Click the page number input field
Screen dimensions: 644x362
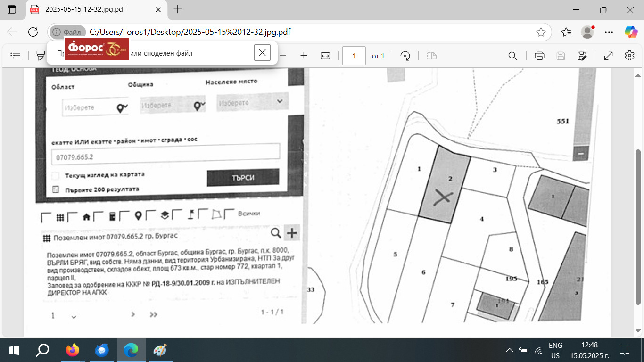(x=354, y=56)
